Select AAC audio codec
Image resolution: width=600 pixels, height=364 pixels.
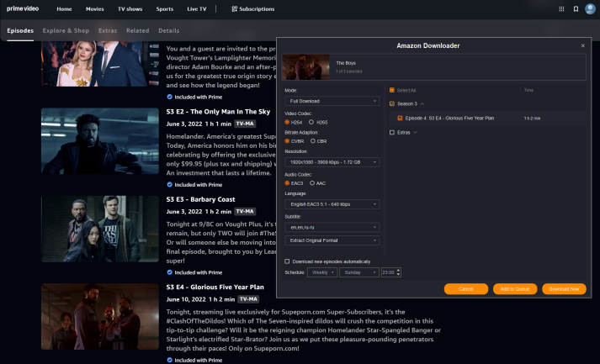[x=313, y=182]
